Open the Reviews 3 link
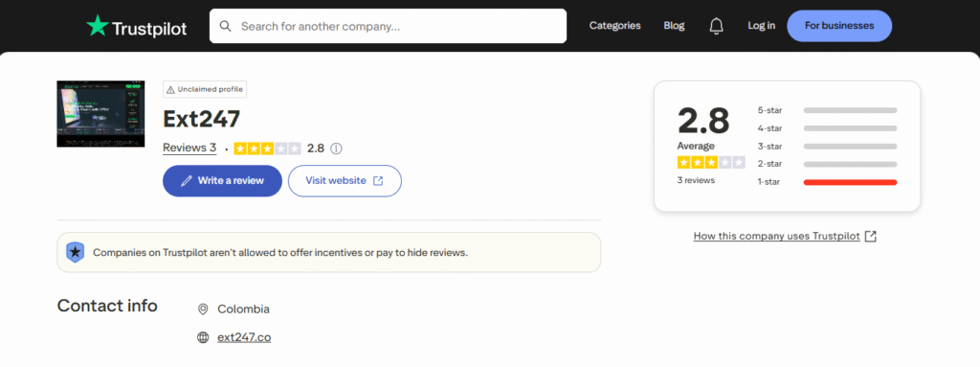The image size is (980, 367). [x=189, y=148]
